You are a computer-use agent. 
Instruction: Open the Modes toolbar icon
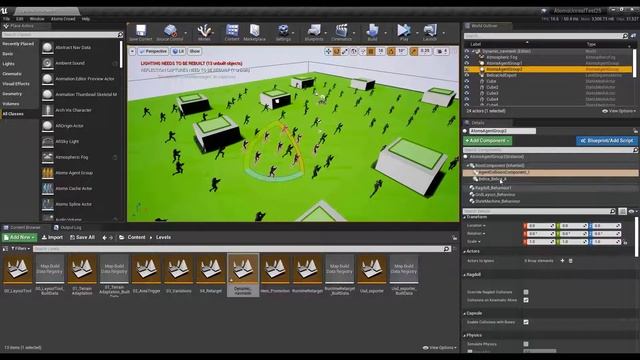(x=204, y=33)
